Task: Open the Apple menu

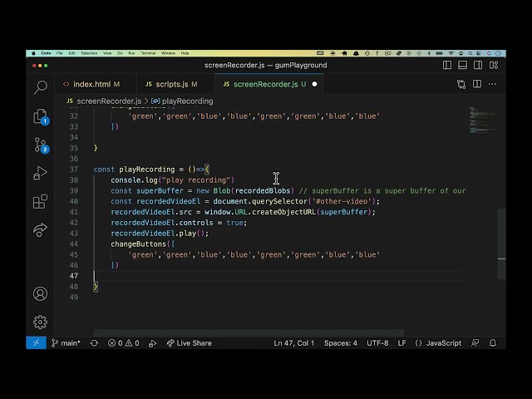Action: coord(33,53)
